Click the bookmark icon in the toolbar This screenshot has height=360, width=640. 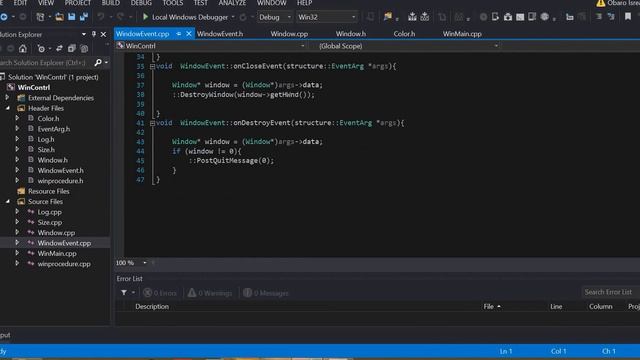click(x=628, y=17)
